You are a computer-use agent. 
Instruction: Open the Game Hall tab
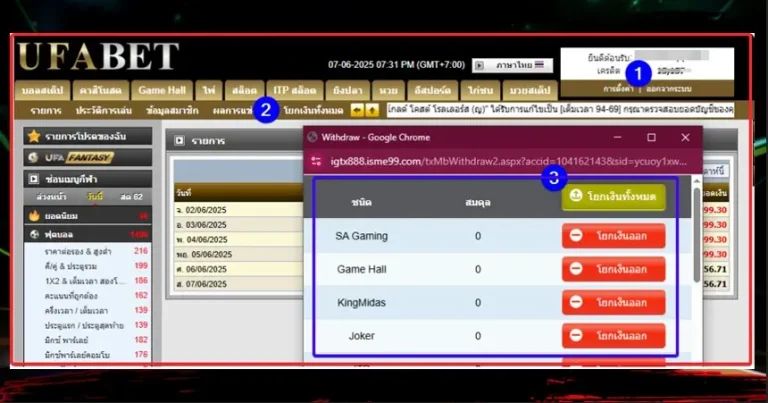[x=161, y=90]
